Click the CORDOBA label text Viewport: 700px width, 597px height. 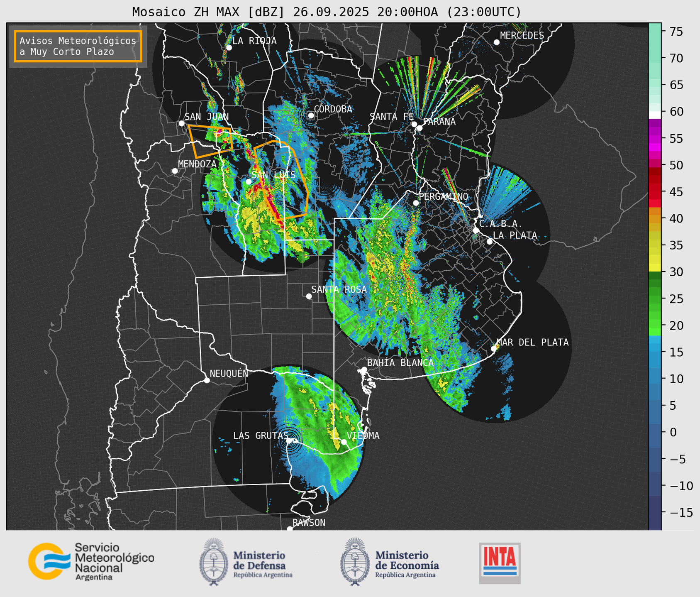(x=333, y=109)
